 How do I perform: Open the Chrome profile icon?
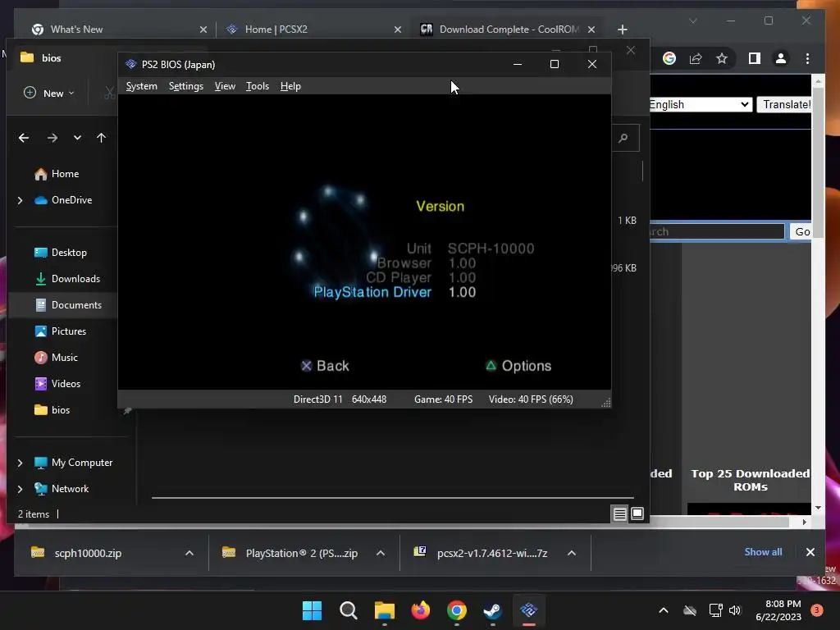(x=781, y=58)
